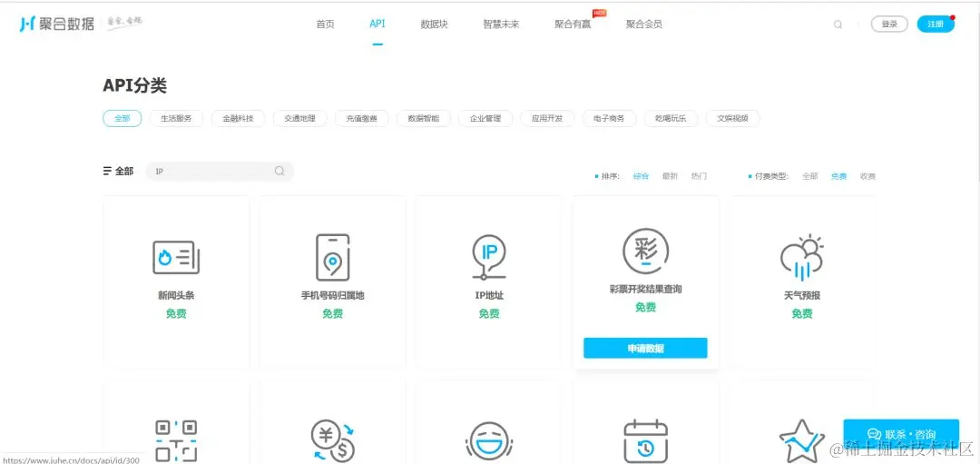Sort results by 最新
The width and height of the screenshot is (980, 464).
point(670,176)
